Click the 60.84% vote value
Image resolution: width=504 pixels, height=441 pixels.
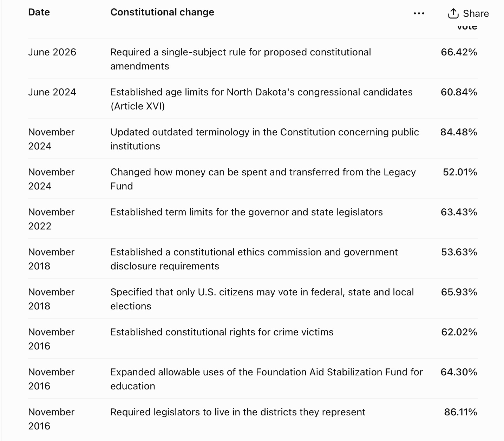point(459,92)
